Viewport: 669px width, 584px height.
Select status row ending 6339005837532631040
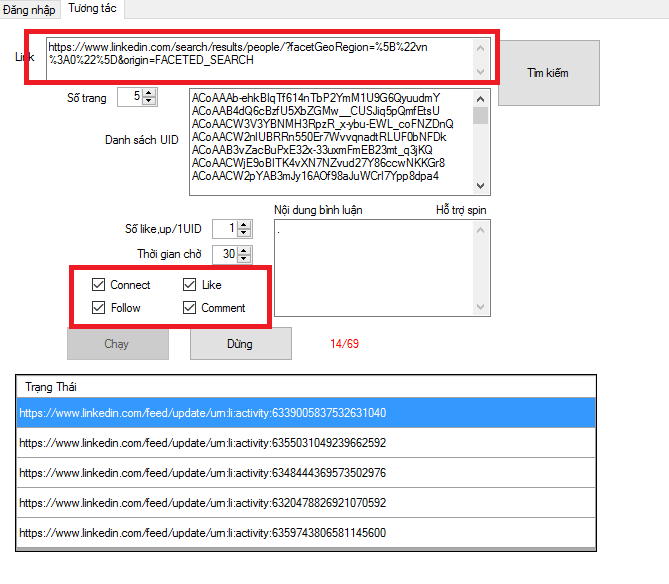[x=306, y=413]
